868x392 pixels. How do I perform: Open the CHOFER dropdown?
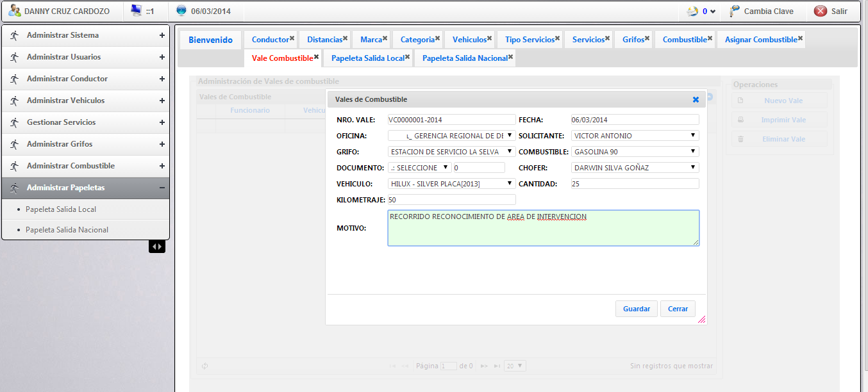pos(635,168)
